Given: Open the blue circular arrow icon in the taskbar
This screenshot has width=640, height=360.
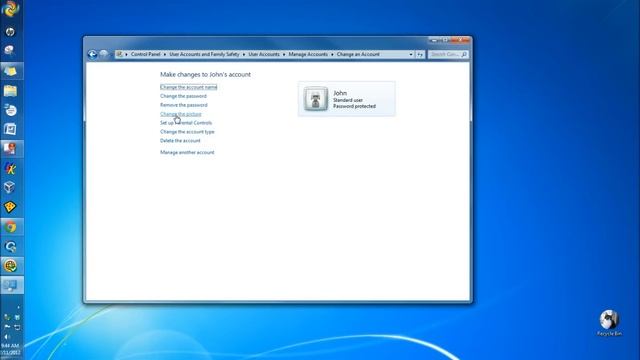Looking at the screenshot, I should click(x=10, y=246).
